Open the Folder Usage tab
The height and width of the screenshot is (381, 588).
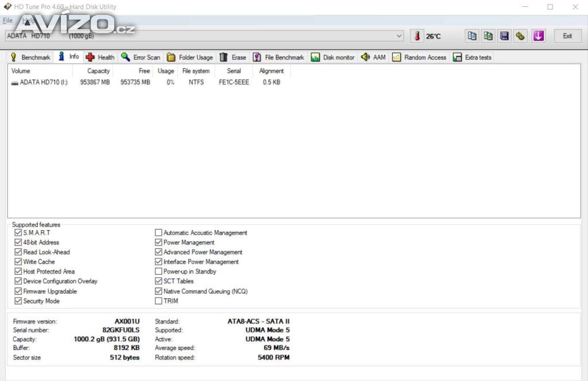click(190, 57)
